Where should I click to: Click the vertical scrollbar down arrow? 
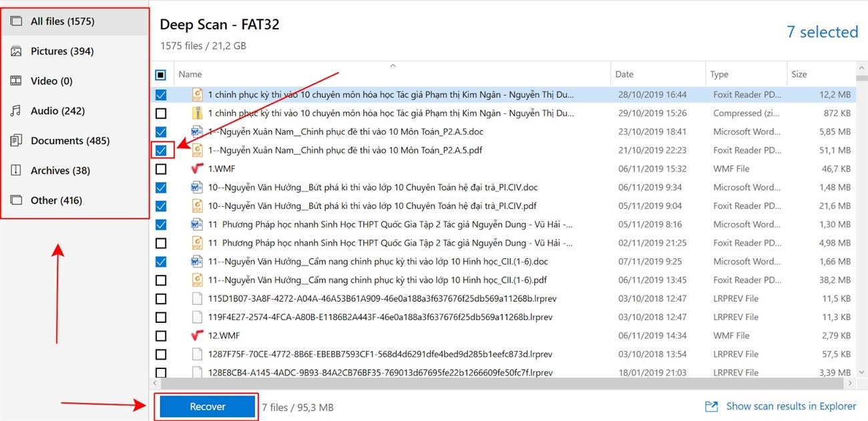pos(862,372)
